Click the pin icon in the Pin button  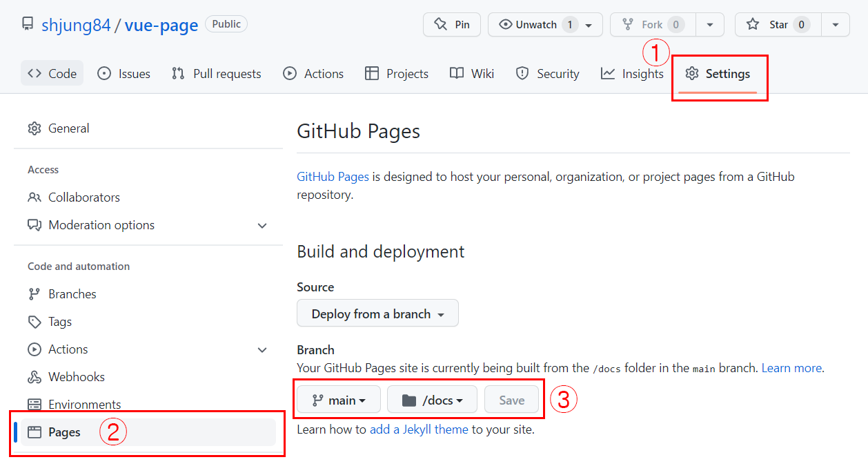click(440, 24)
